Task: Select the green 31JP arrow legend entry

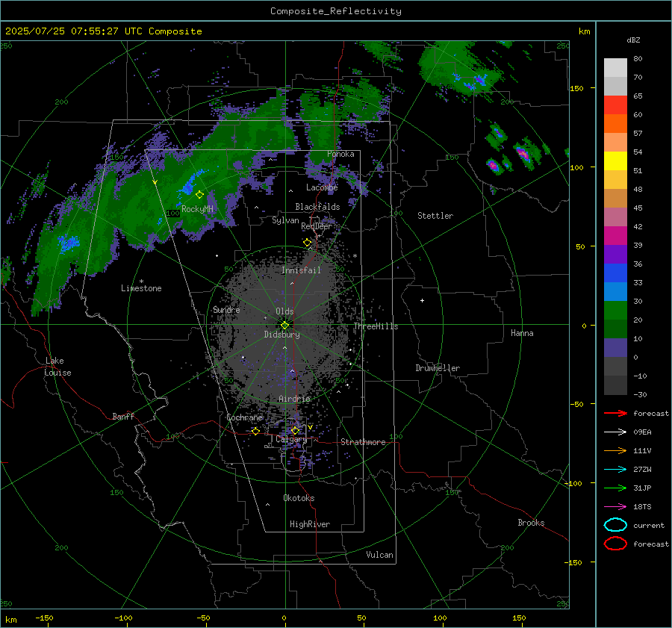Action: pos(615,488)
